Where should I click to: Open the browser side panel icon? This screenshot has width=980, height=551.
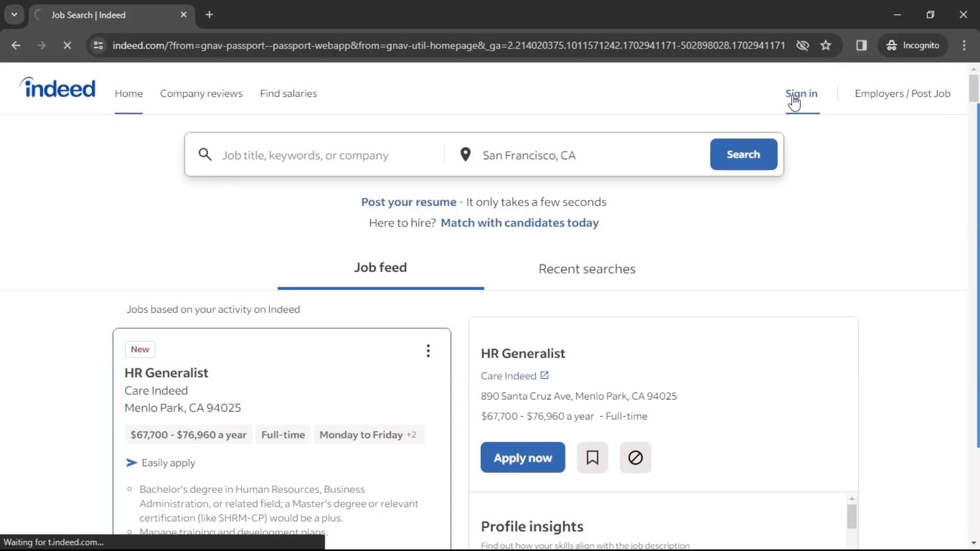click(862, 45)
